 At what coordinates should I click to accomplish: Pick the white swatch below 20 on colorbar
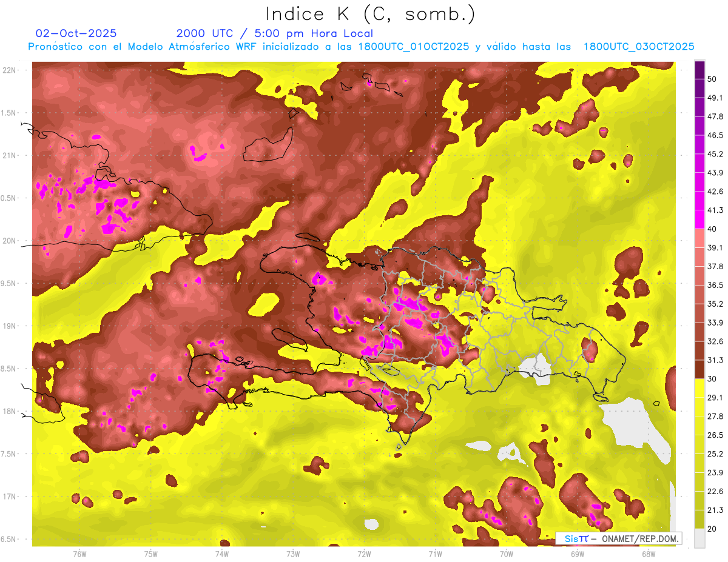pos(699,538)
